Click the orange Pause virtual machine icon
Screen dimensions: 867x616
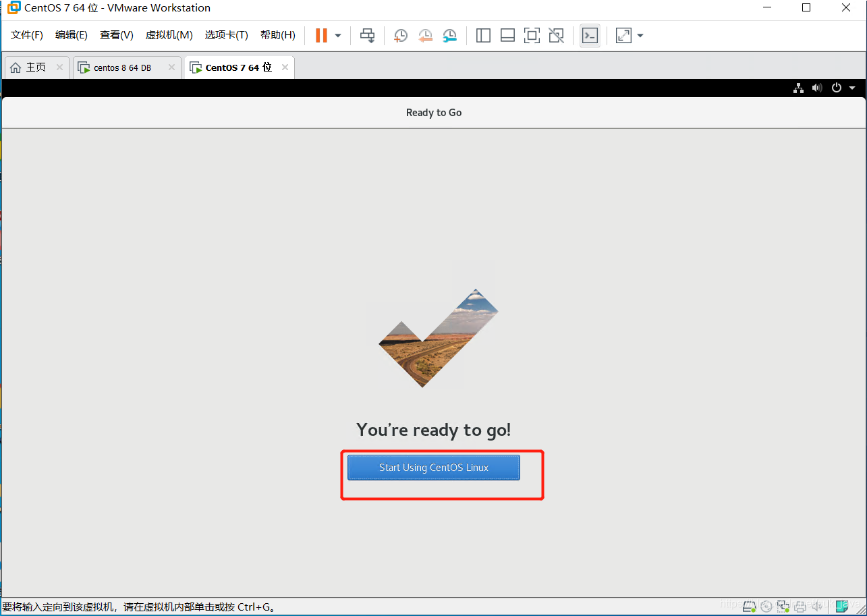coord(321,36)
